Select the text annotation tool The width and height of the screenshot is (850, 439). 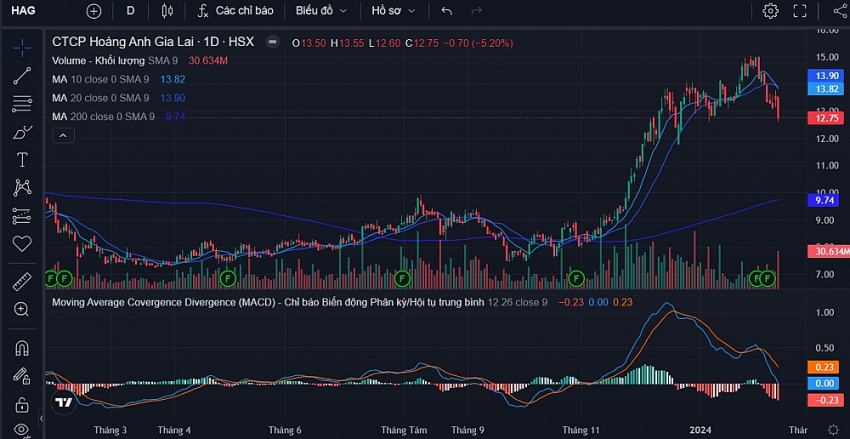pos(22,160)
